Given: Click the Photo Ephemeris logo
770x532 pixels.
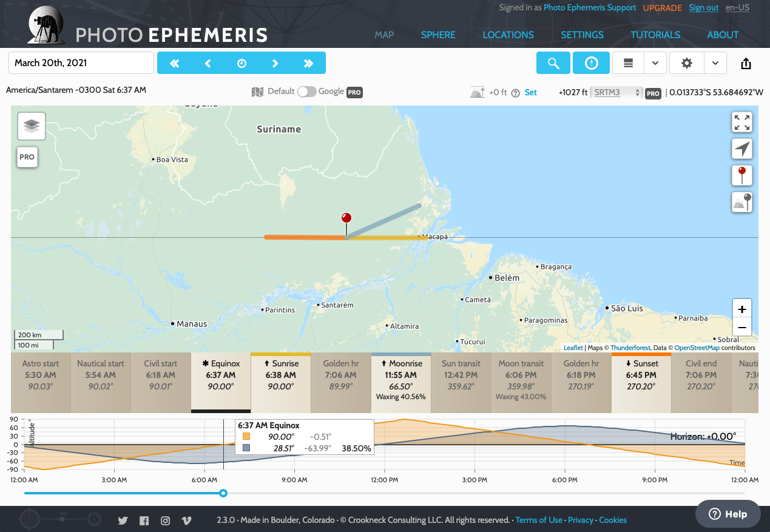Looking at the screenshot, I should coord(147,25).
